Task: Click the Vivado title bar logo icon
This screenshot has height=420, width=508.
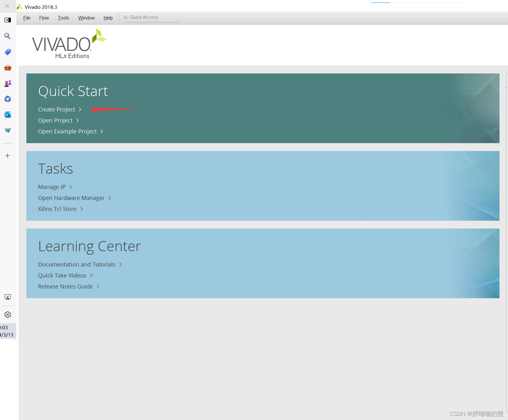Action: pos(20,7)
